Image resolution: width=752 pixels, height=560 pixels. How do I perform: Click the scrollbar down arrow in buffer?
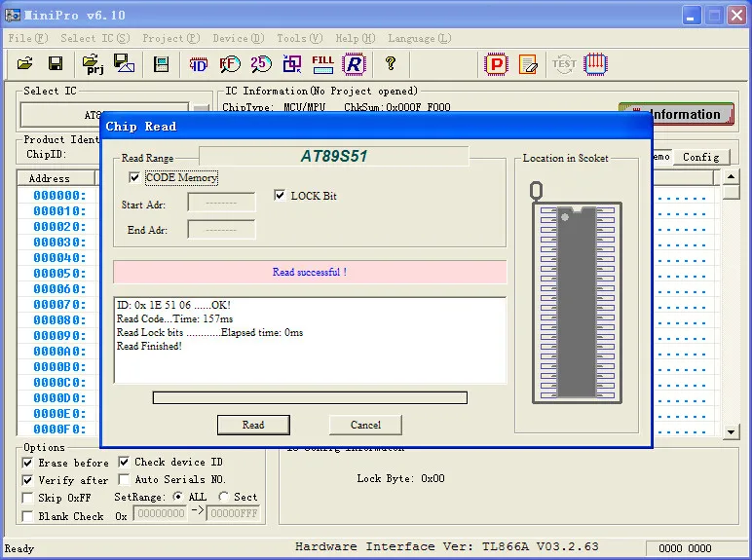coord(732,430)
